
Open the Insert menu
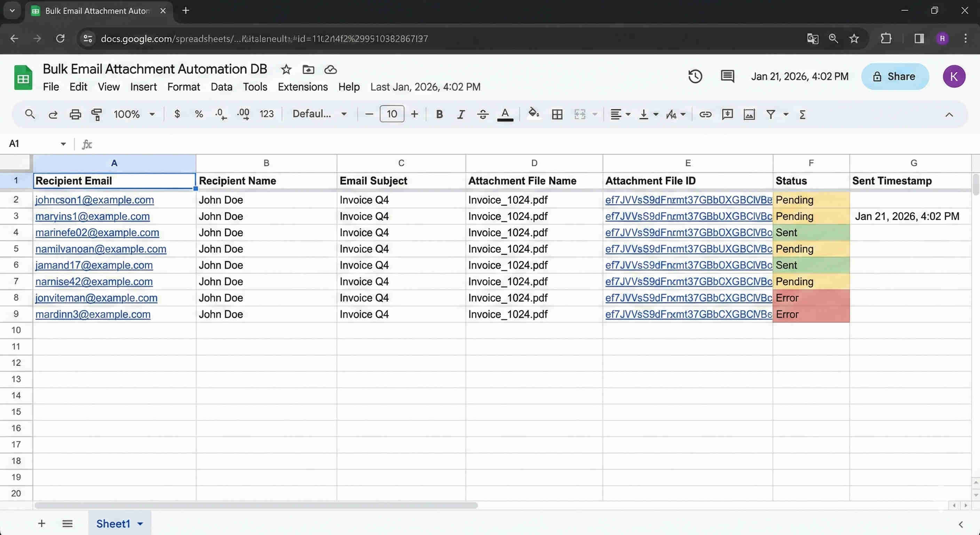click(143, 87)
